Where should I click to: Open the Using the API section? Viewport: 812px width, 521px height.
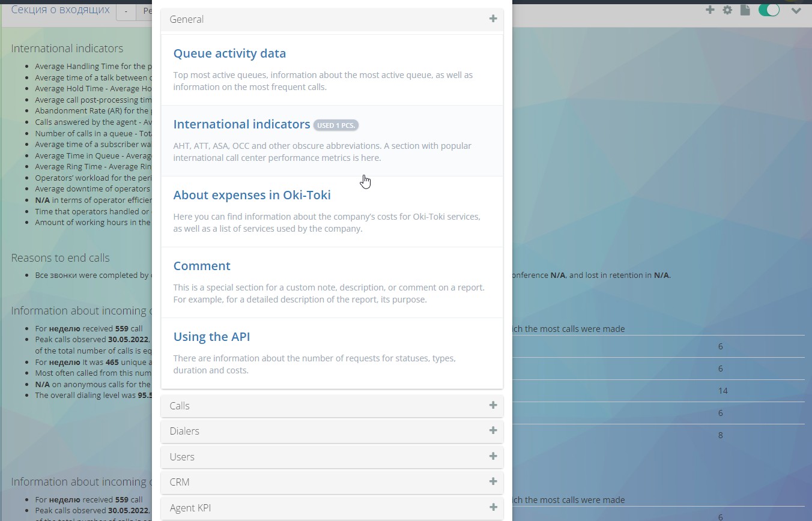[x=211, y=337]
